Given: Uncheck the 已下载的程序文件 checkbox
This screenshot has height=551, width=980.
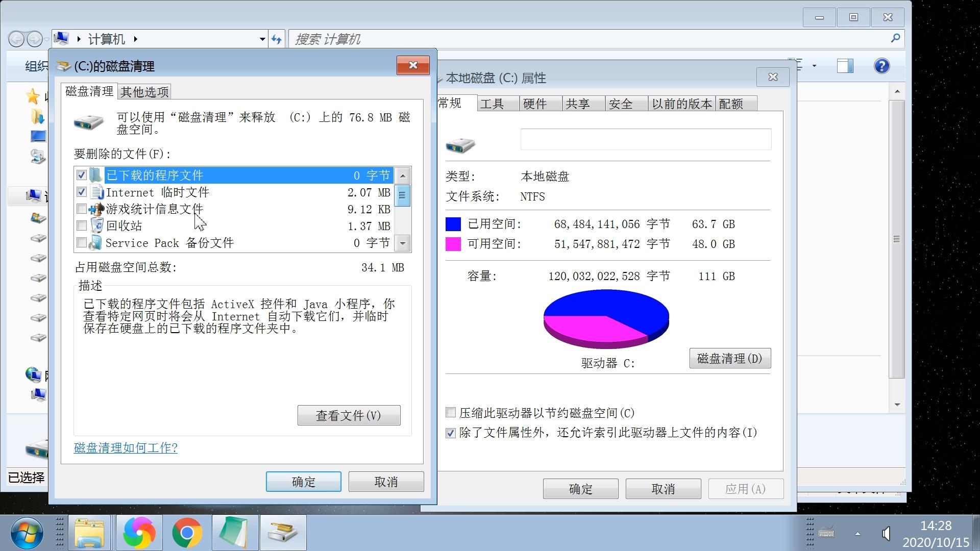Looking at the screenshot, I should click(x=81, y=175).
